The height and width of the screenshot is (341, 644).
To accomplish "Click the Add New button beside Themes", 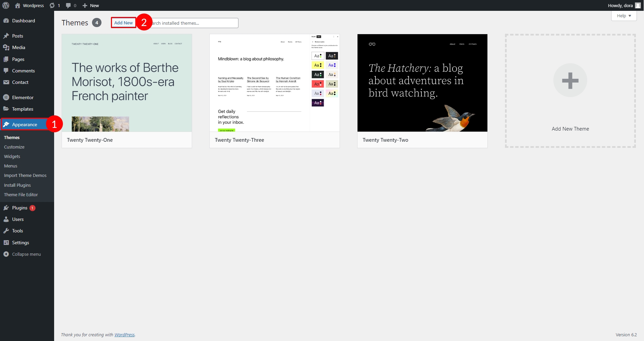I will [x=123, y=23].
